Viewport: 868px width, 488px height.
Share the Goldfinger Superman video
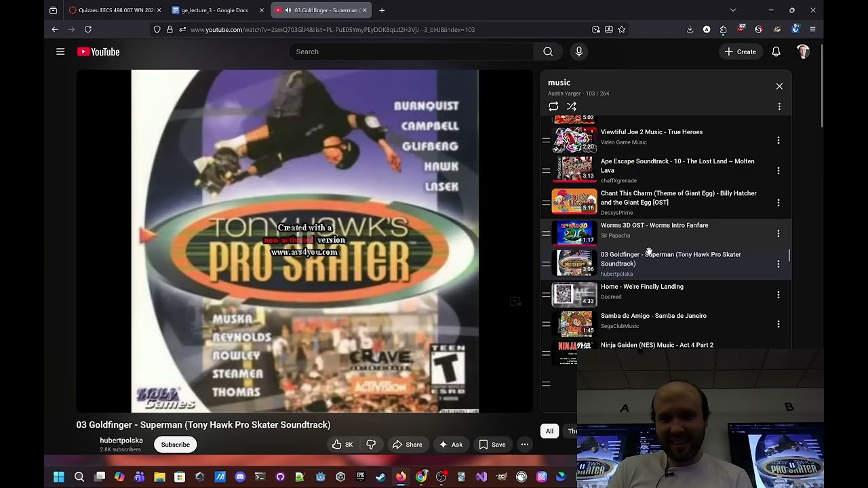pos(407,445)
